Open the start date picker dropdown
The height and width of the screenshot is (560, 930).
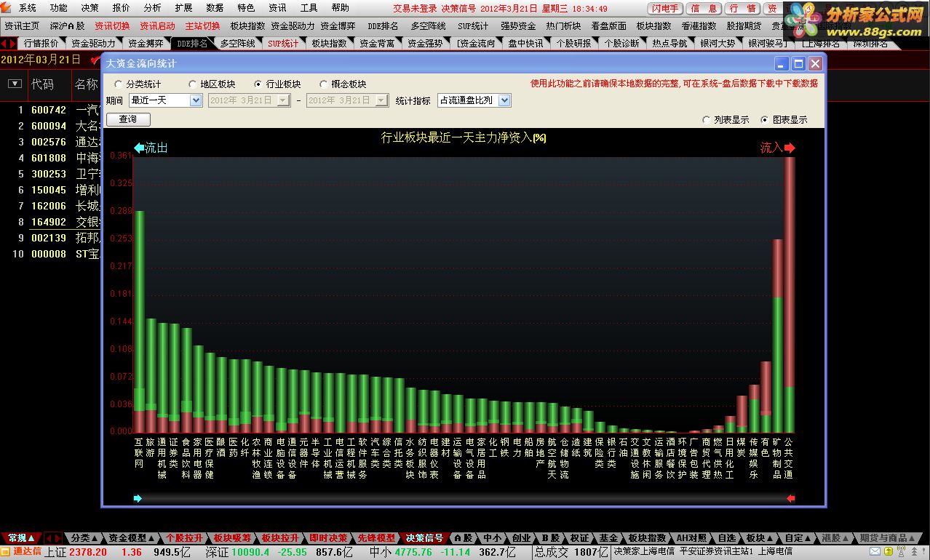tap(284, 100)
